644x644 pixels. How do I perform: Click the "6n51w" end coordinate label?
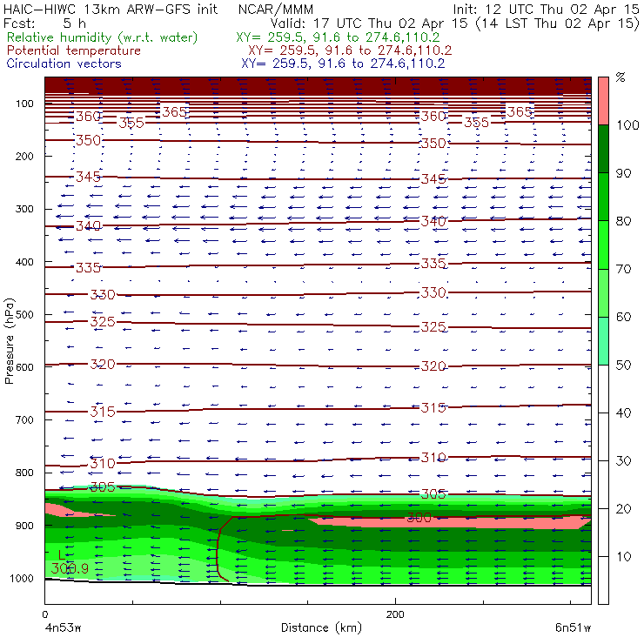pos(574,627)
